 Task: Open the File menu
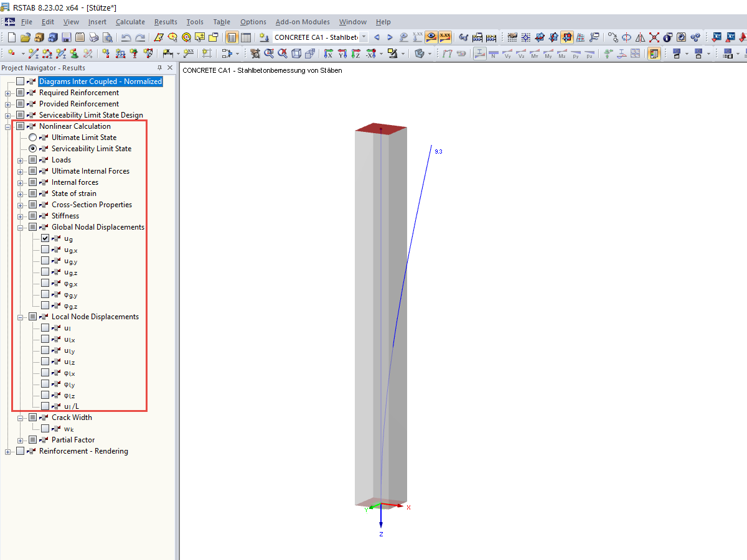(x=27, y=22)
